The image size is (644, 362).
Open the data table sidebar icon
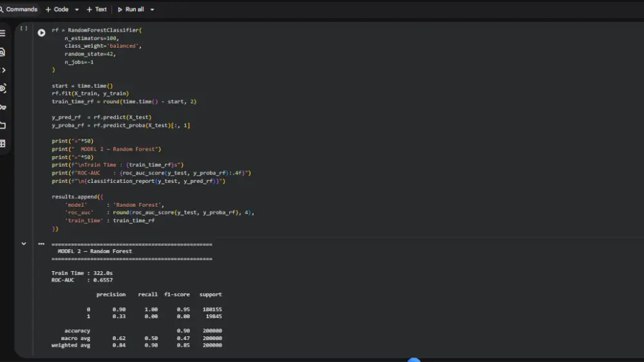(x=3, y=144)
